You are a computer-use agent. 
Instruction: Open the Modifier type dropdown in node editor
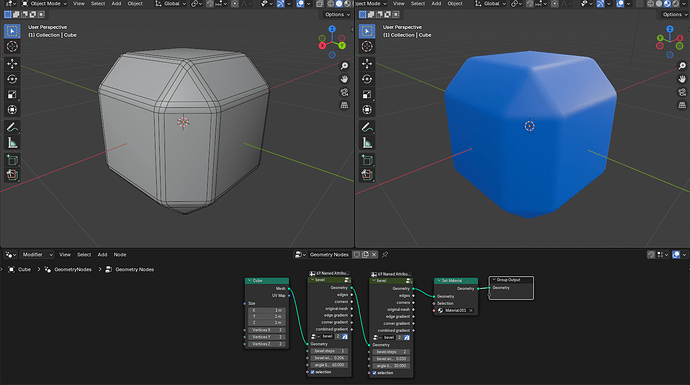click(37, 255)
